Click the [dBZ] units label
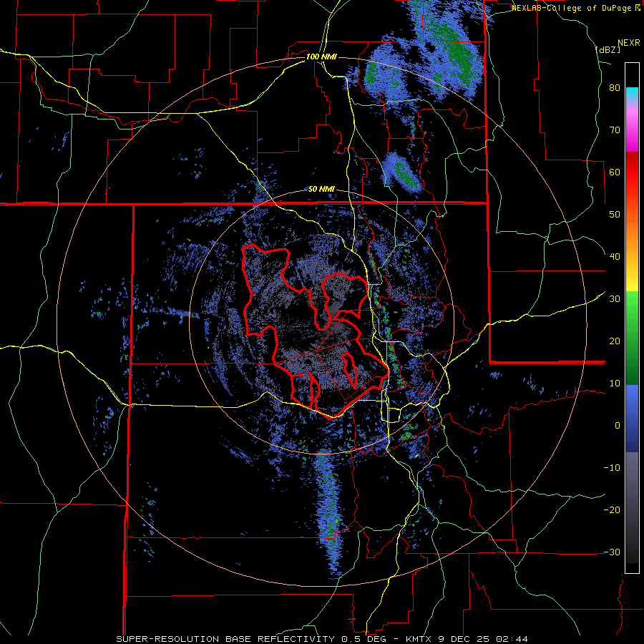The height and width of the screenshot is (644, 644). [608, 50]
